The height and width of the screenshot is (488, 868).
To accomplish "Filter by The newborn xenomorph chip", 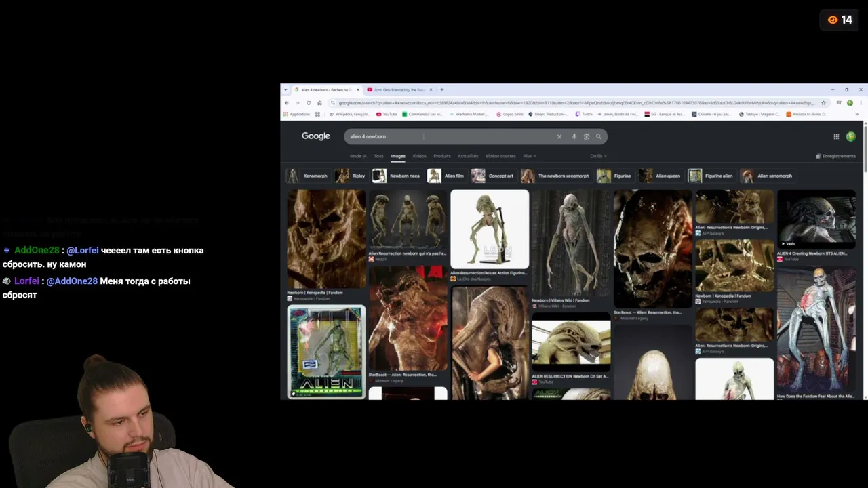I will click(x=556, y=176).
